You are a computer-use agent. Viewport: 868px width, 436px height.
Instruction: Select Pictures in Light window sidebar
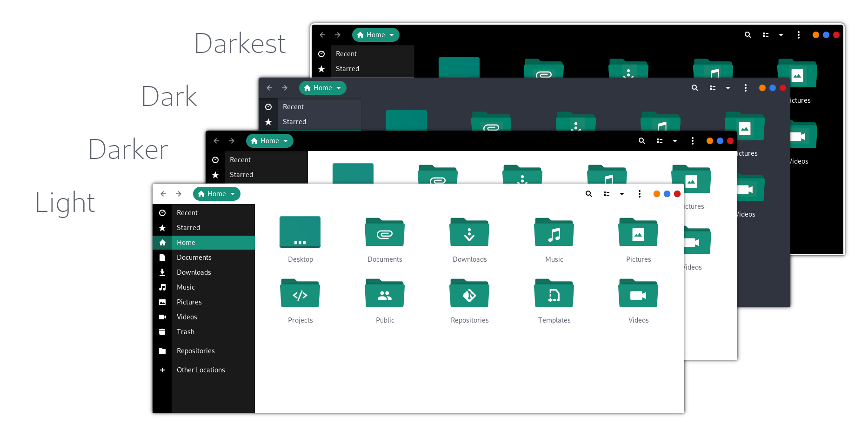coord(204,302)
